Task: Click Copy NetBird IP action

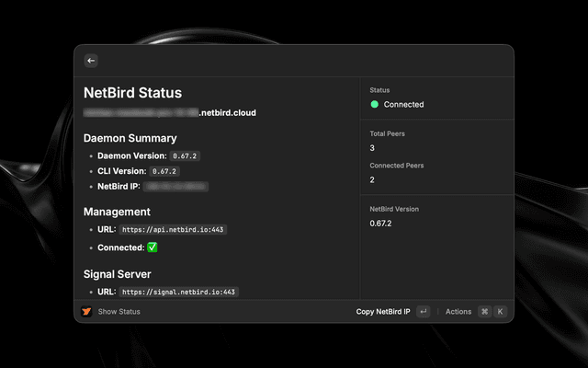Action: tap(383, 312)
